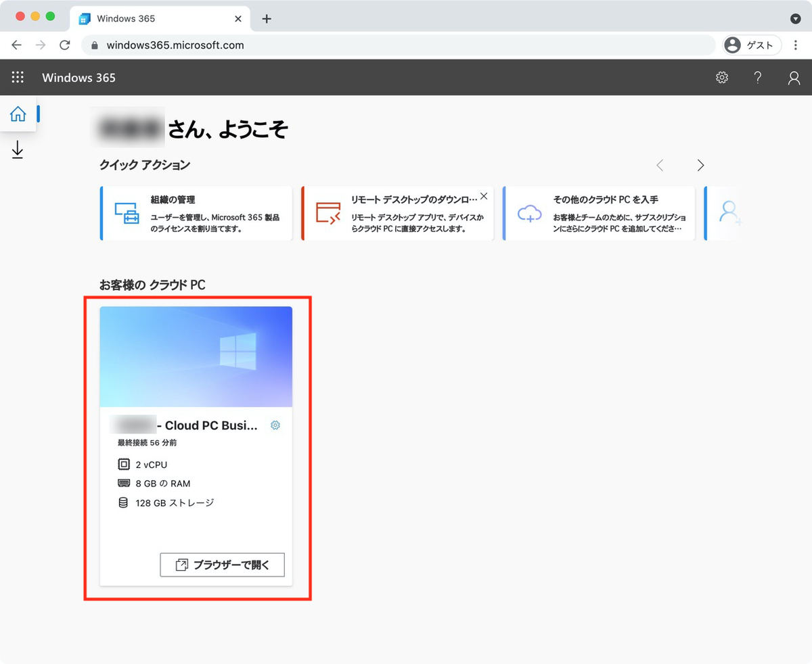Viewport: 812px width, 664px height.
Task: Open the ゲスト profile button
Action: pos(752,45)
